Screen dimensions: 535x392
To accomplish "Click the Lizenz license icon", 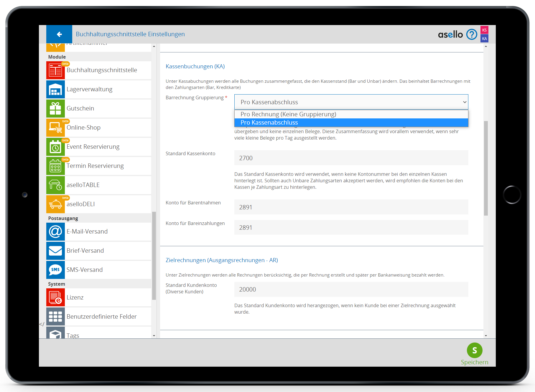I will 55,297.
